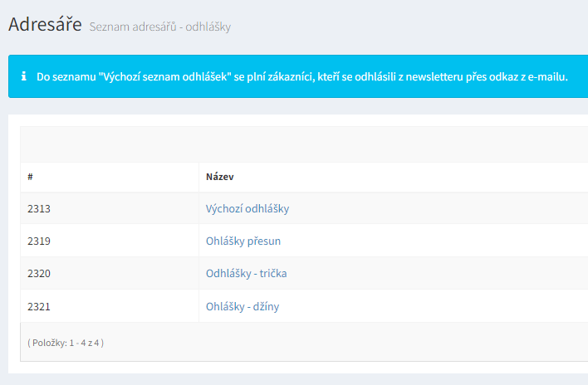Click the Adresáře page heading
The width and height of the screenshot is (588, 385).
(x=45, y=25)
